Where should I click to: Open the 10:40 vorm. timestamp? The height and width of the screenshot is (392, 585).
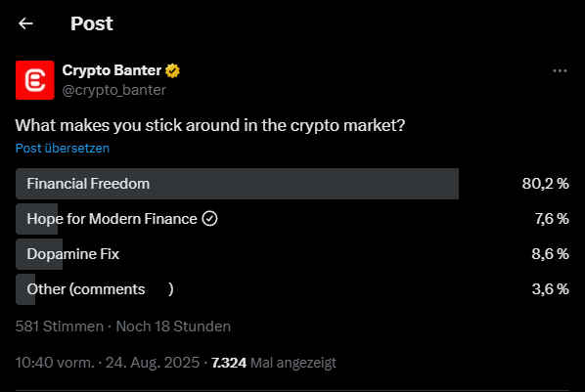tap(55, 363)
